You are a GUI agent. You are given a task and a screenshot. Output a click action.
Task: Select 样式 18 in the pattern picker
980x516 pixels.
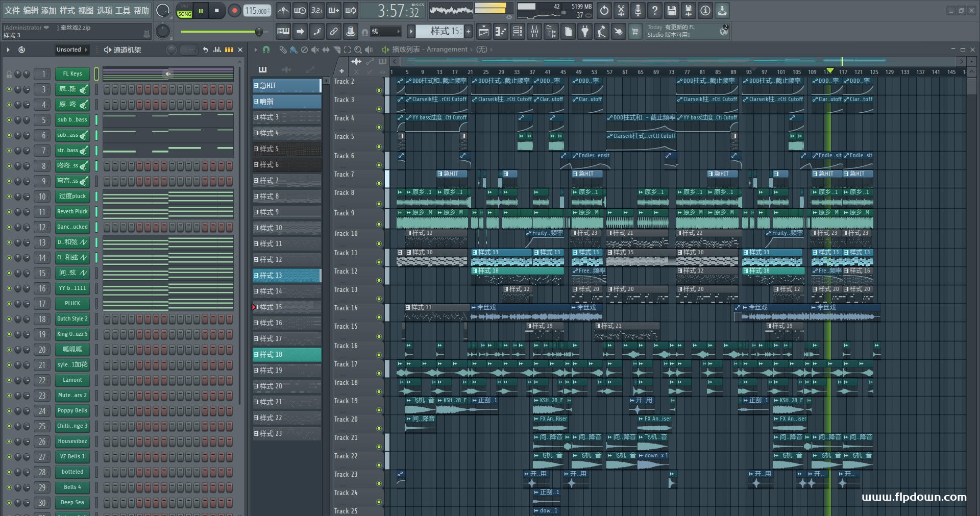(287, 355)
